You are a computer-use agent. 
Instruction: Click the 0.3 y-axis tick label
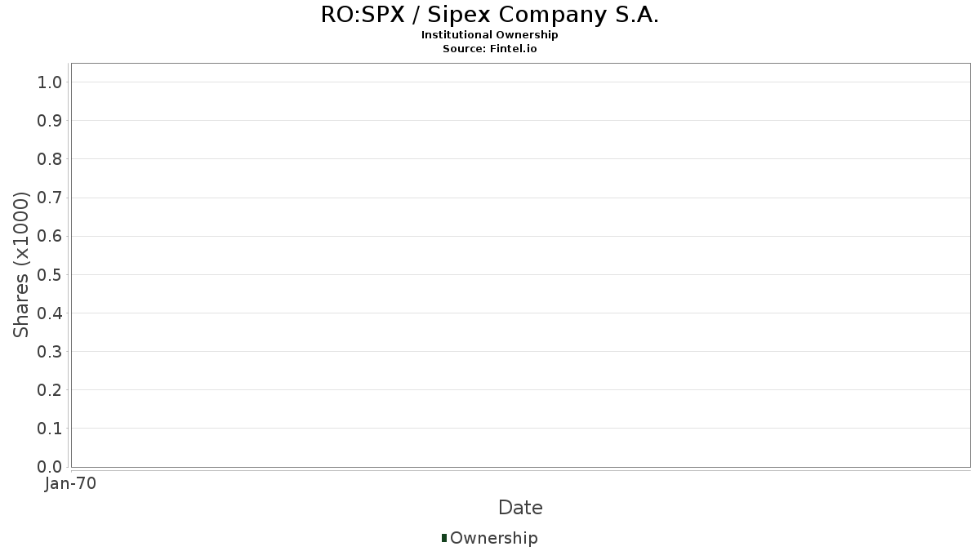click(x=49, y=352)
